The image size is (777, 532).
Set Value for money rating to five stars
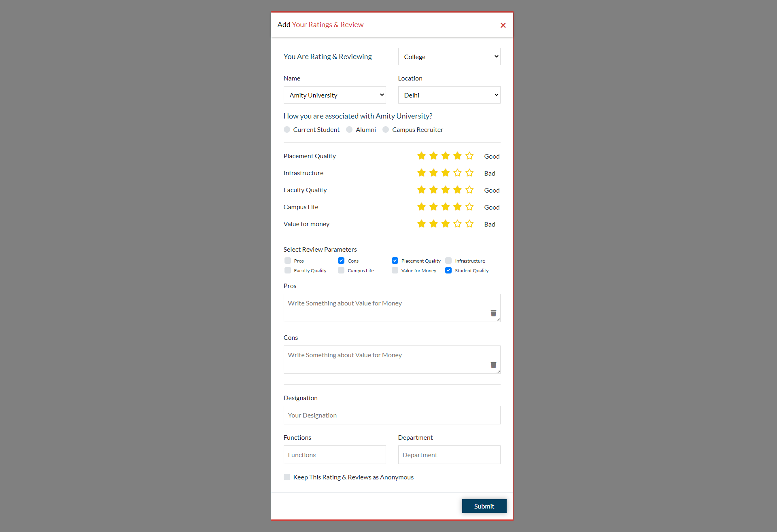[469, 224]
